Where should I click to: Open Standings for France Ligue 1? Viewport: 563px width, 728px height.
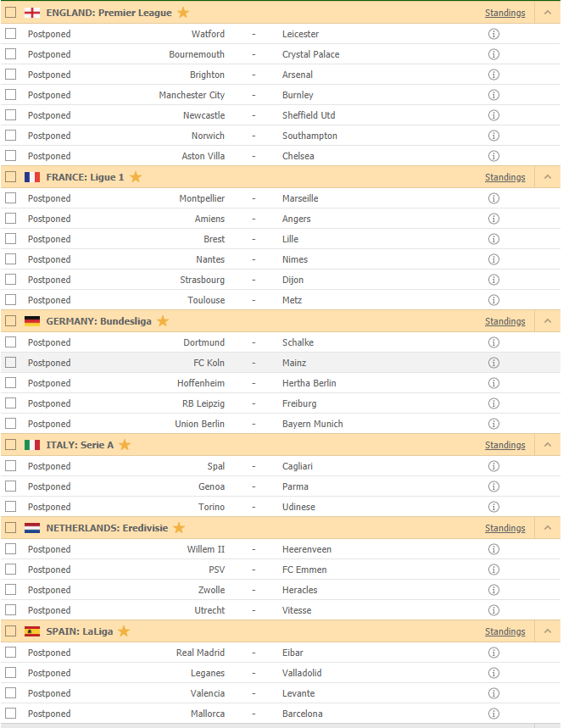[504, 177]
